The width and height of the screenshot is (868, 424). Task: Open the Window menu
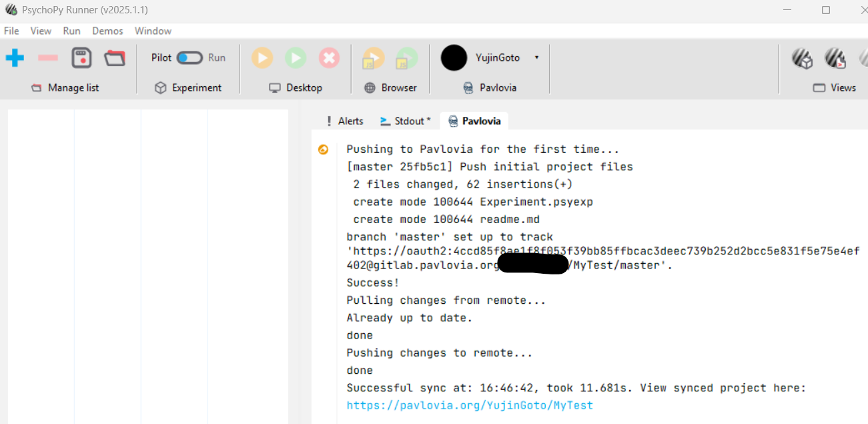pos(153,31)
